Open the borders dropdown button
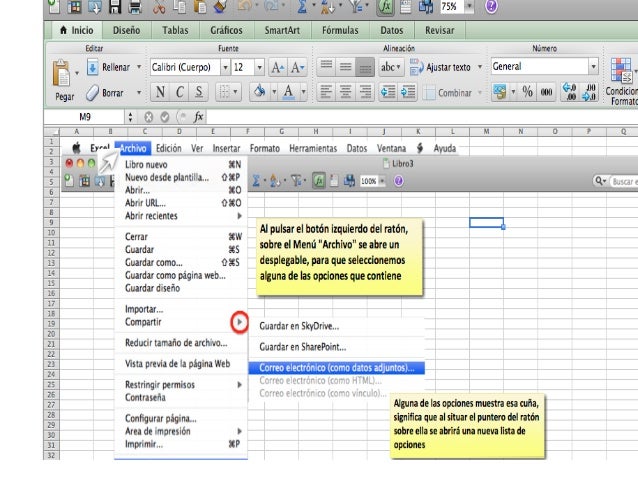The width and height of the screenshot is (638, 479). 228,92
